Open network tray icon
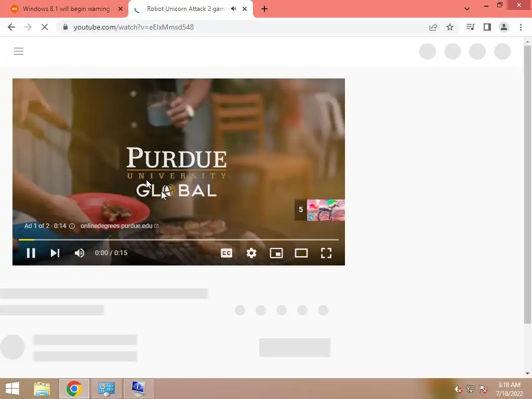Viewport: 532px width, 399px height. coord(471,389)
